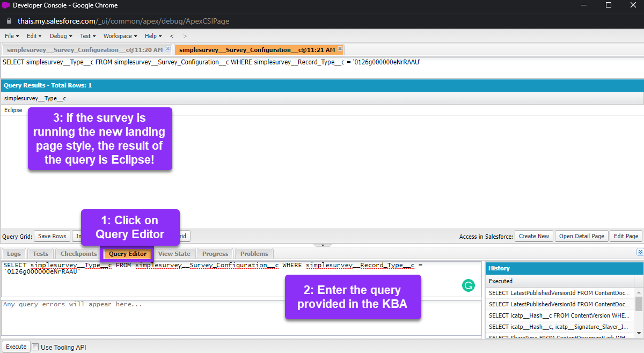The image size is (644, 353).
Task: Click the panel splitter collapse handle
Action: (322, 245)
